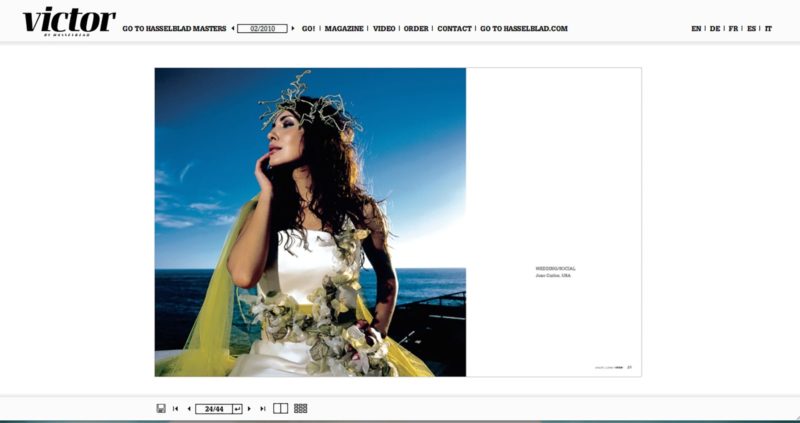The width and height of the screenshot is (800, 423).
Task: Open the VIDEO menu item
Action: (384, 29)
